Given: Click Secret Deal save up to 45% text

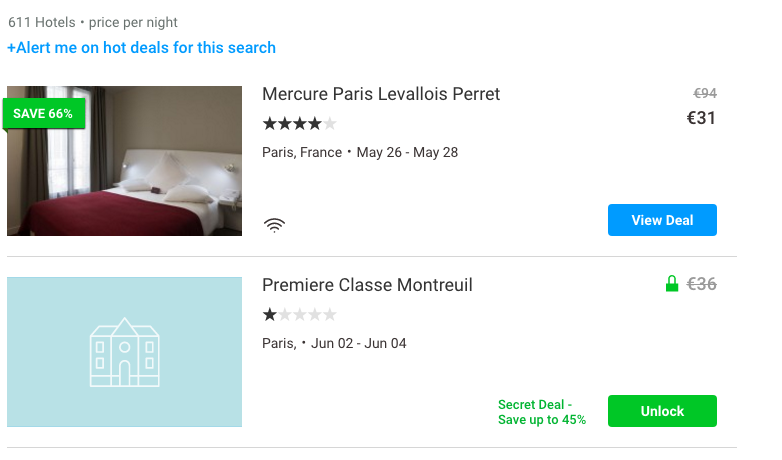Looking at the screenshot, I should tap(542, 412).
